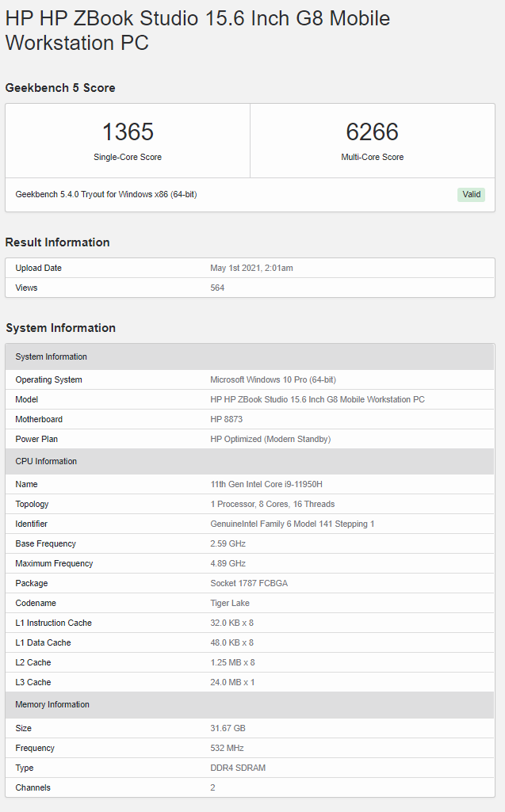The width and height of the screenshot is (505, 812).
Task: Click the 32.0 KB x 8 value
Action: tap(231, 623)
